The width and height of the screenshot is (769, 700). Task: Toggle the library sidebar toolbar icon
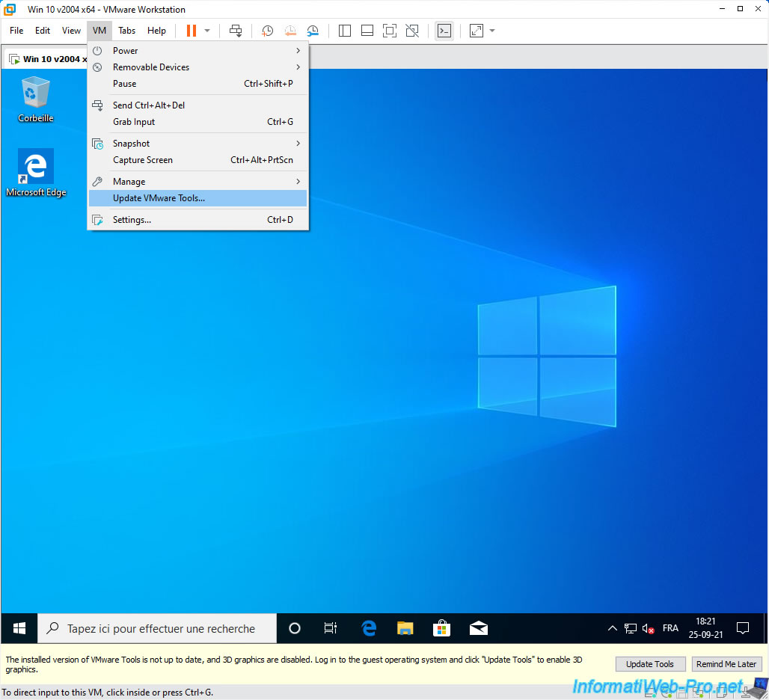[345, 31]
